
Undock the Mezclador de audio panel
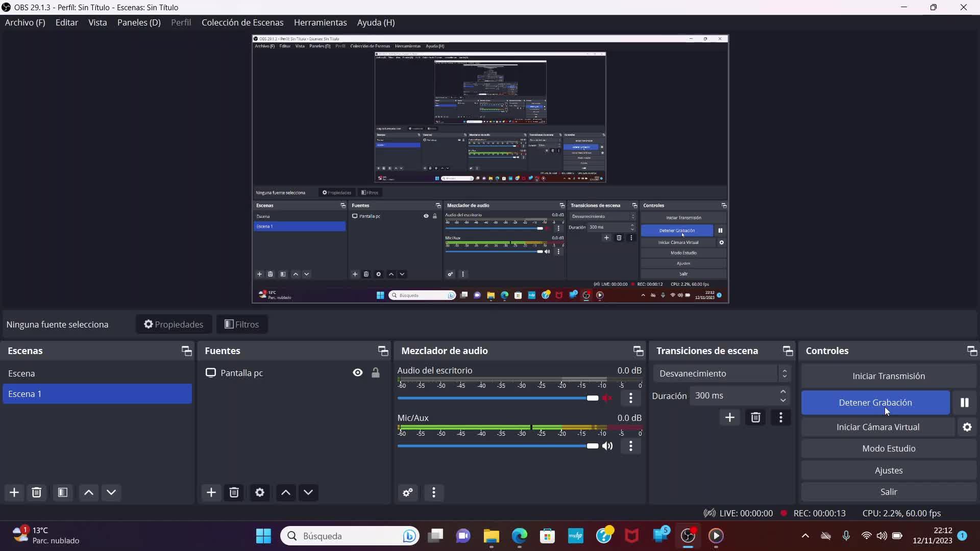[638, 350]
